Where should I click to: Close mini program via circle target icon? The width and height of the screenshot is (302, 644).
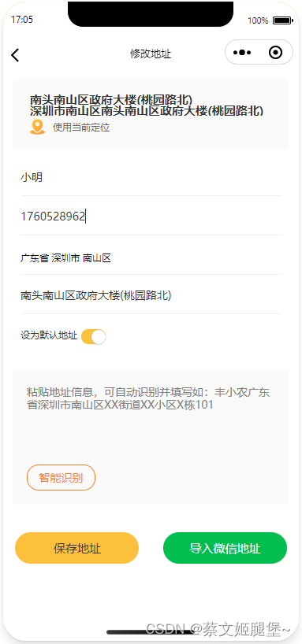coord(275,53)
